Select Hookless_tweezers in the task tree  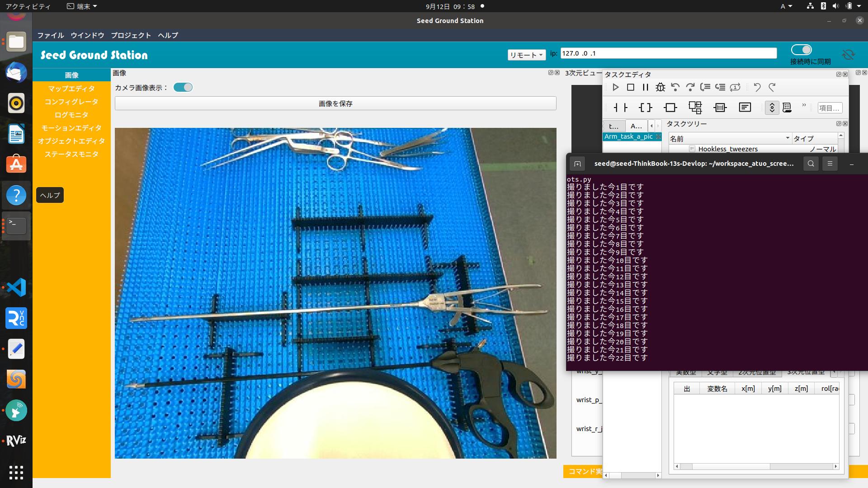[x=728, y=149]
